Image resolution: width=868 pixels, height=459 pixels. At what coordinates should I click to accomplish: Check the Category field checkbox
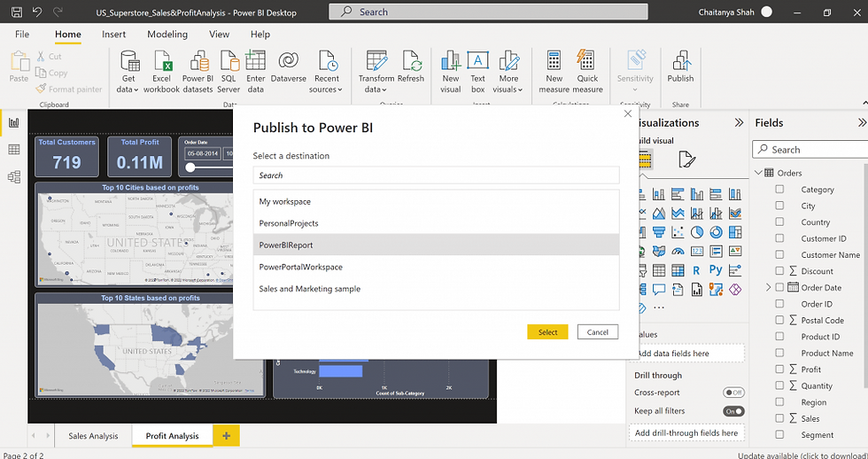[779, 190]
